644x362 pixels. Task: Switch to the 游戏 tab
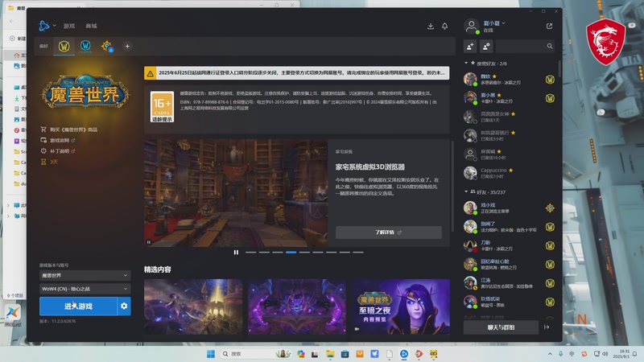[x=69, y=26]
